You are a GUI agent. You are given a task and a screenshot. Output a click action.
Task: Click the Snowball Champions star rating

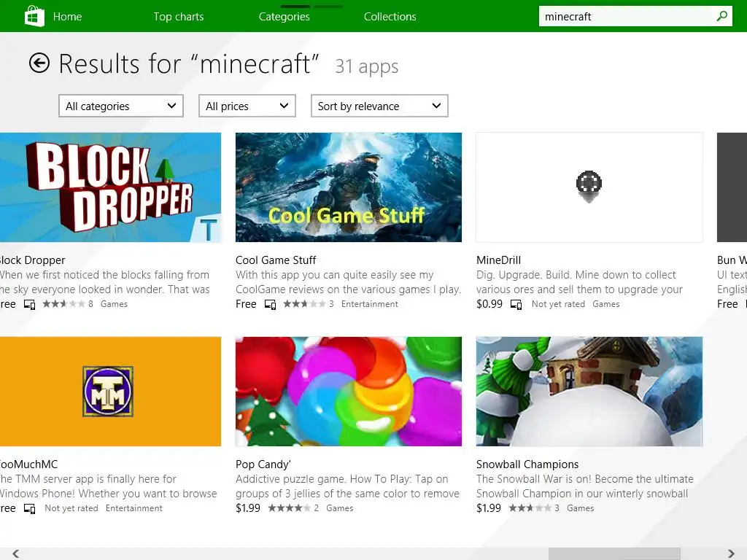click(x=530, y=508)
